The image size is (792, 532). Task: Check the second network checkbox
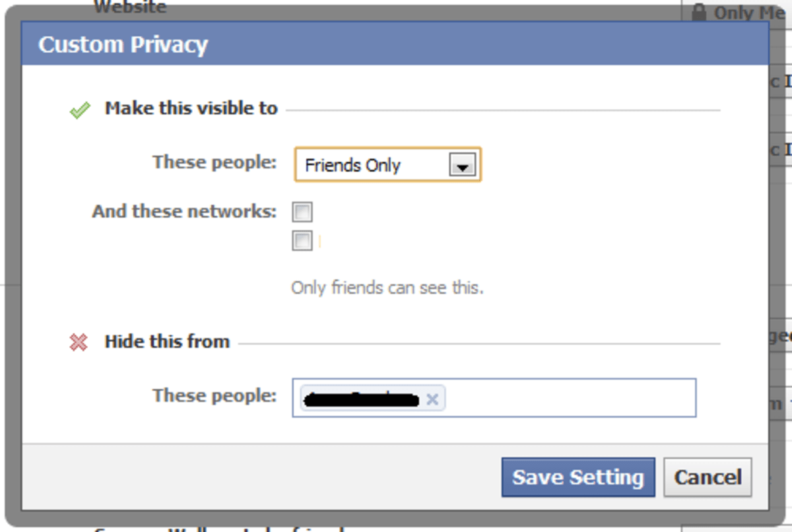302,241
